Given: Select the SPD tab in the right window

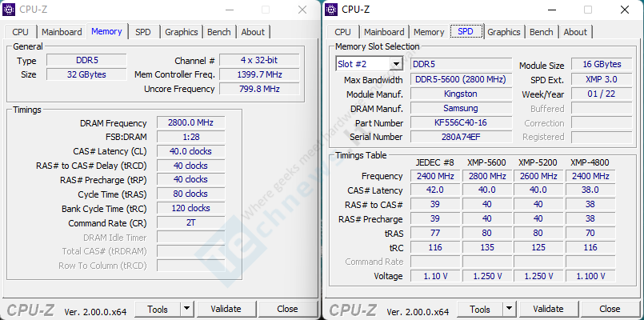Looking at the screenshot, I should click(466, 31).
